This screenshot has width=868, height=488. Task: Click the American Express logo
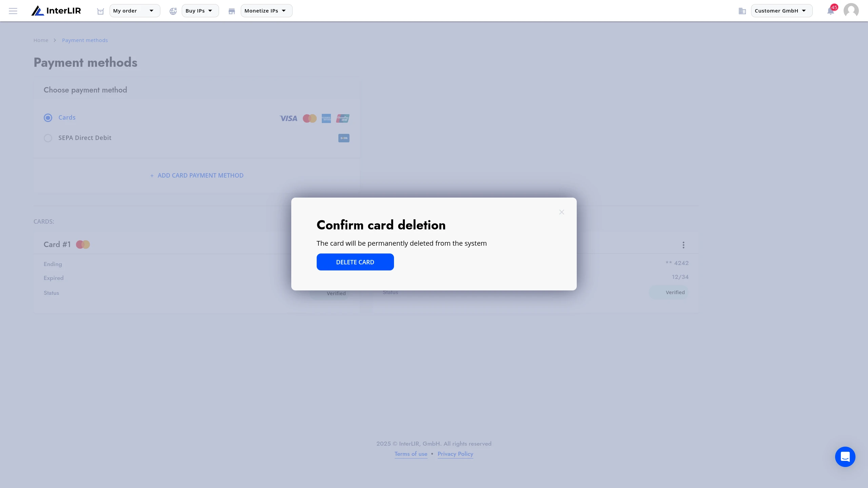tap(326, 118)
